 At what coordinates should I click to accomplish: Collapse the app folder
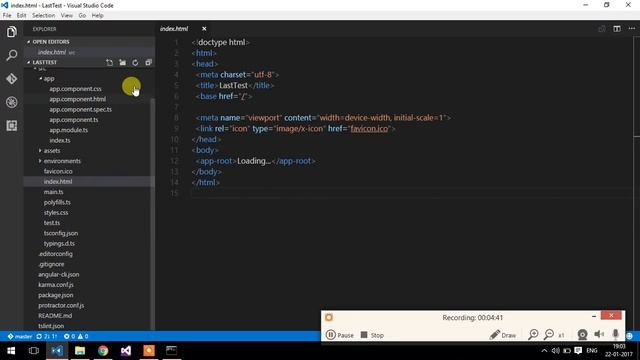point(49,78)
